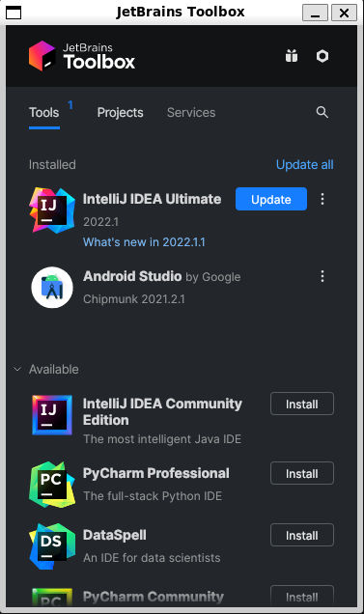Install DataSpell
The height and width of the screenshot is (614, 364).
[x=301, y=535]
